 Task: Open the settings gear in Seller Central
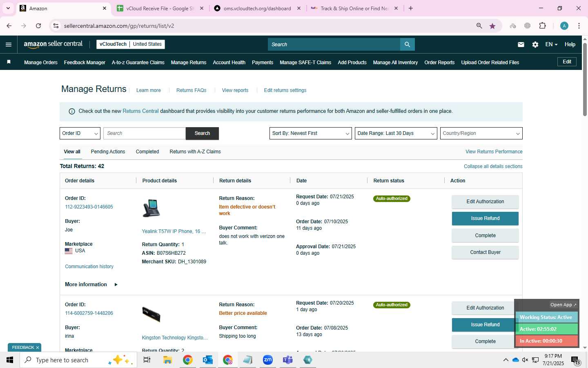(x=535, y=45)
